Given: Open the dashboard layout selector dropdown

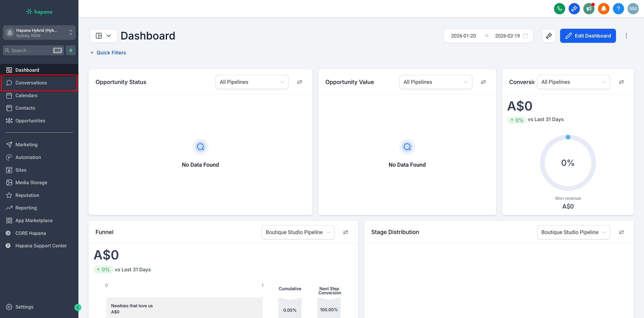Looking at the screenshot, I should [x=103, y=36].
